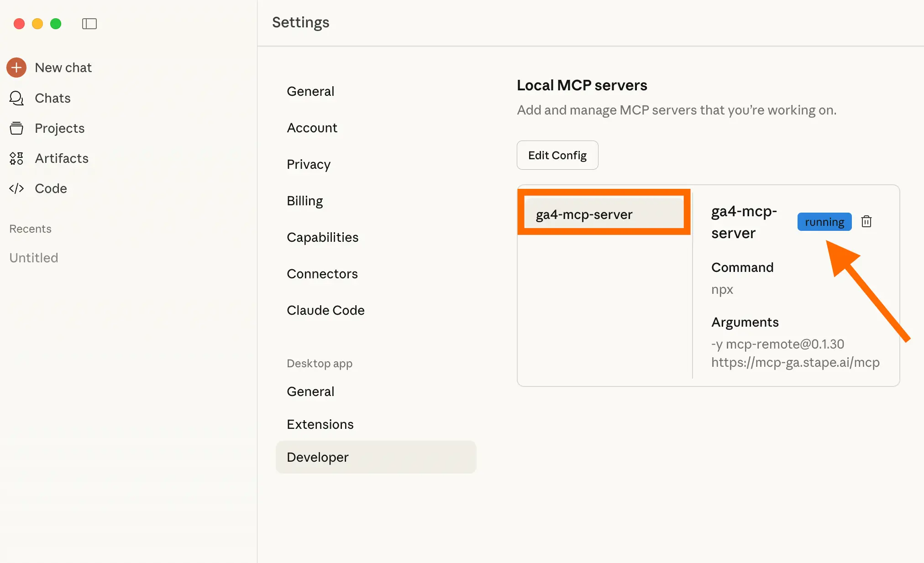This screenshot has width=924, height=563.
Task: Select Connectors in settings menu
Action: coord(322,274)
